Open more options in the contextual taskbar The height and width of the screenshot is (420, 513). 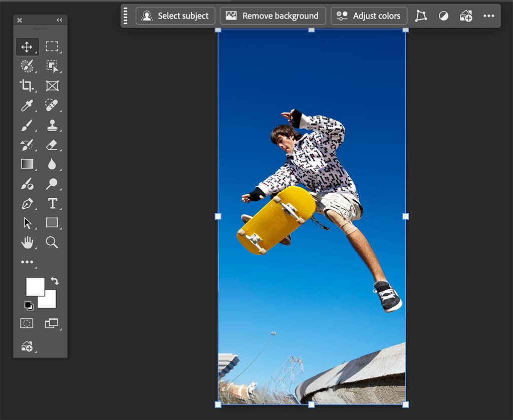(x=489, y=16)
